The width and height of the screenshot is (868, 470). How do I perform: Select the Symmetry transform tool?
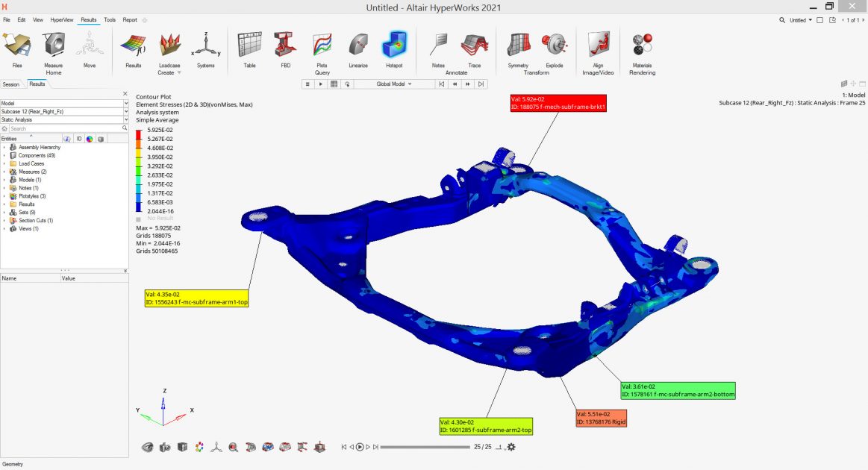tap(518, 48)
